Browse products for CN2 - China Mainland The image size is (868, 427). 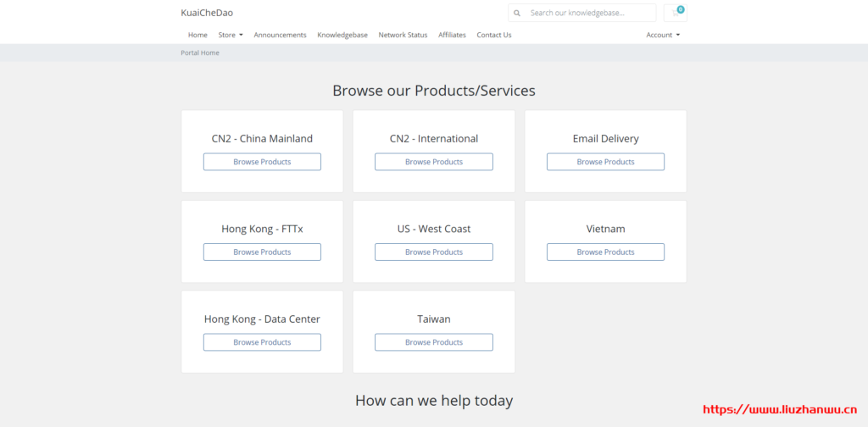[262, 162]
